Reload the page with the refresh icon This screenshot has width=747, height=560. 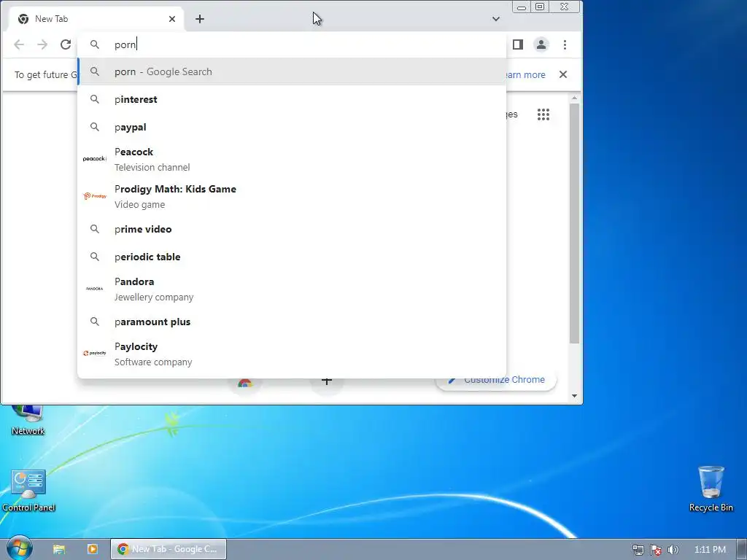point(66,44)
